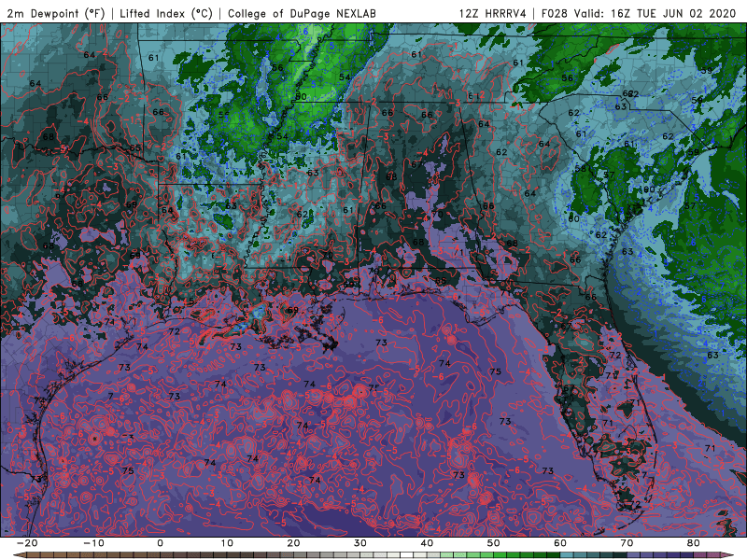The height and width of the screenshot is (560, 747).
Task: Click the 'Valid: 16Z TUE JUN 02 2020' text
Action: pos(655,13)
